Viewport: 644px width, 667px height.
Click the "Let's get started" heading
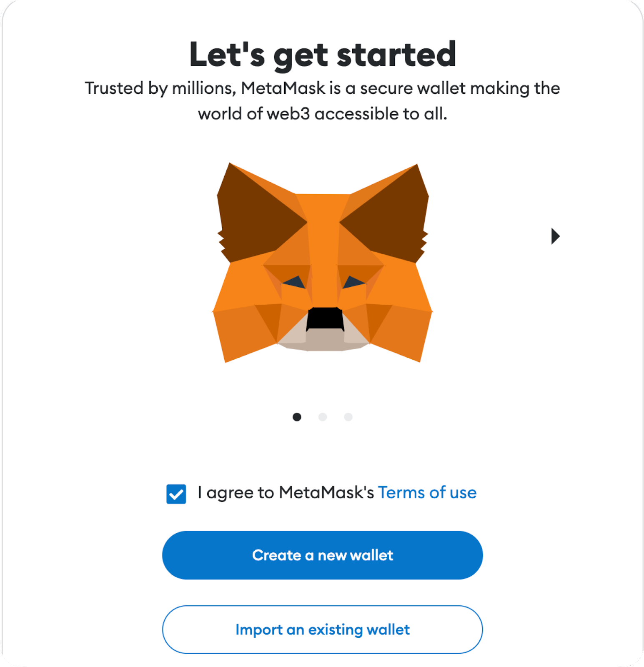323,54
